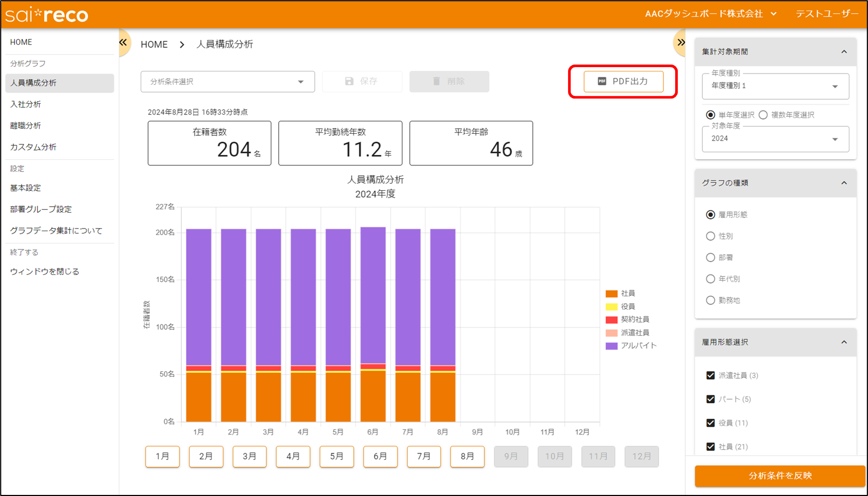This screenshot has width=868, height=496.
Task: Open the 分析条件選択 dropdown
Action: tap(228, 82)
